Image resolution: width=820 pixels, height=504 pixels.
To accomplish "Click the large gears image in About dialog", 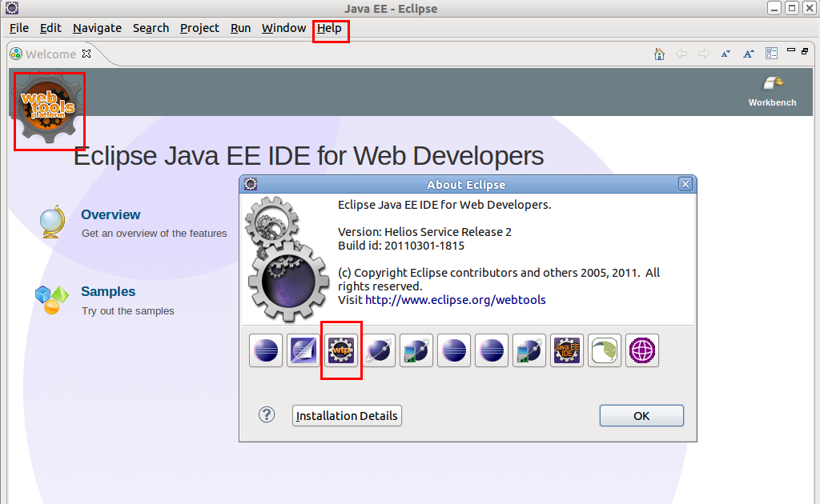I will pos(287,259).
